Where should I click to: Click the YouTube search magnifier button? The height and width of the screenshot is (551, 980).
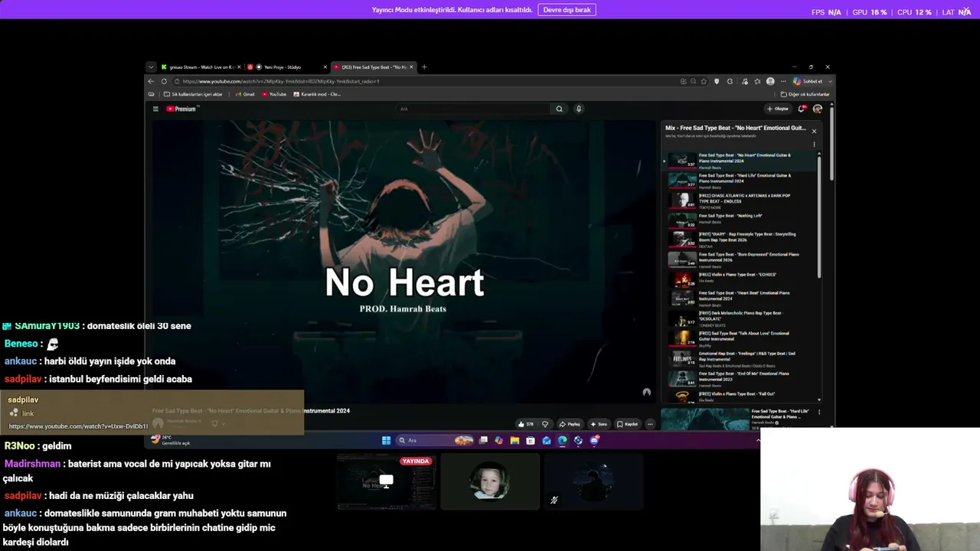pos(559,109)
